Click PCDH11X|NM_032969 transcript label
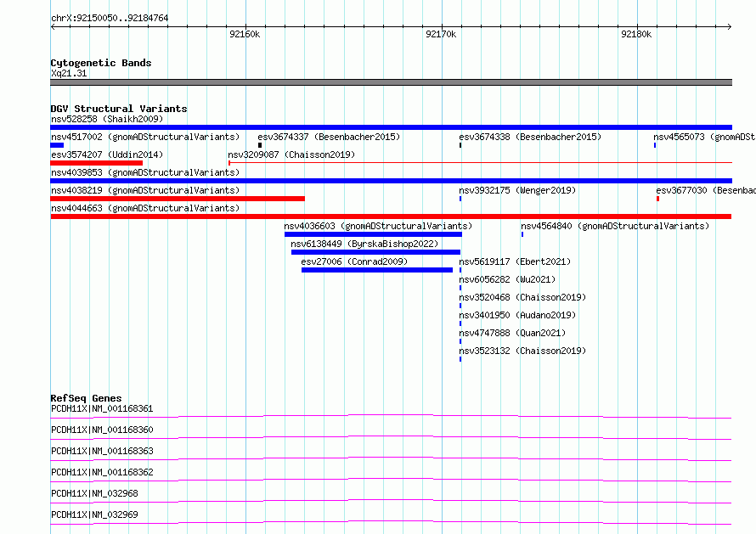This screenshot has height=534, width=756. click(94, 514)
